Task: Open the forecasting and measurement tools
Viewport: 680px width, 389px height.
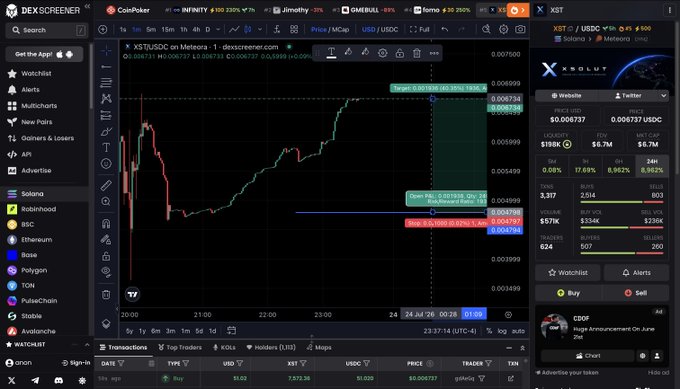Action: coord(106,115)
